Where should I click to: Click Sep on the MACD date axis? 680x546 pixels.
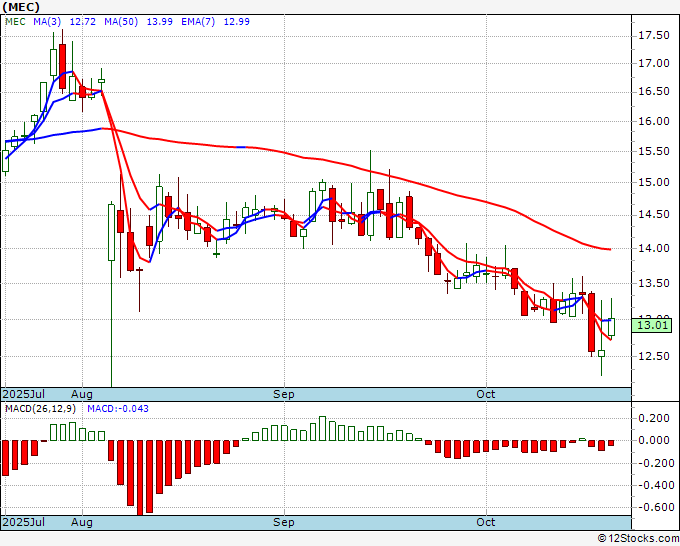point(284,522)
